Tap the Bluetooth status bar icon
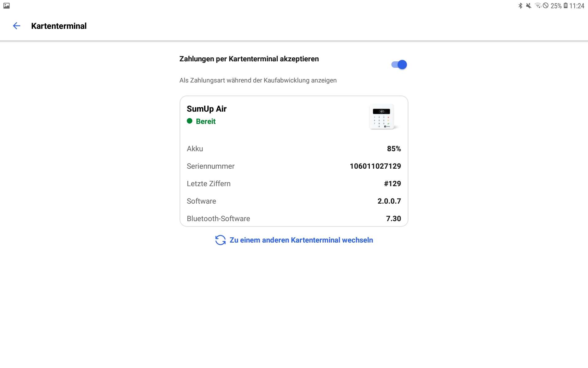 (x=520, y=6)
